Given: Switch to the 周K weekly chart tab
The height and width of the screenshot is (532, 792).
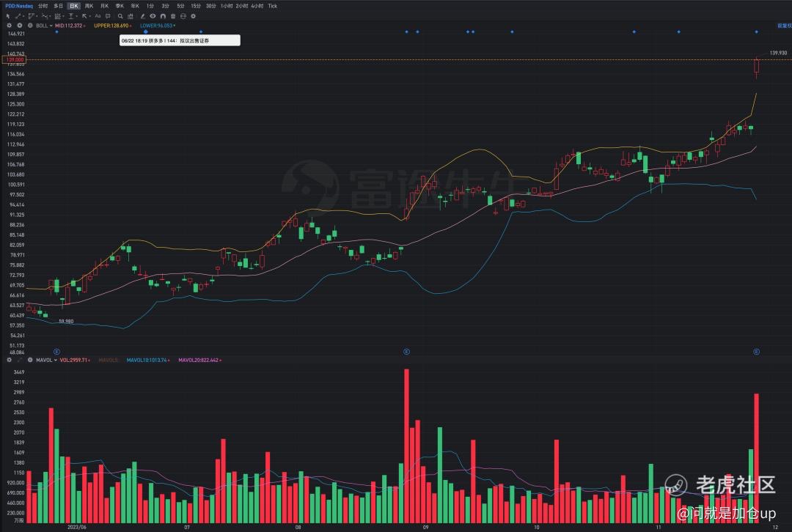Looking at the screenshot, I should click(x=89, y=6).
